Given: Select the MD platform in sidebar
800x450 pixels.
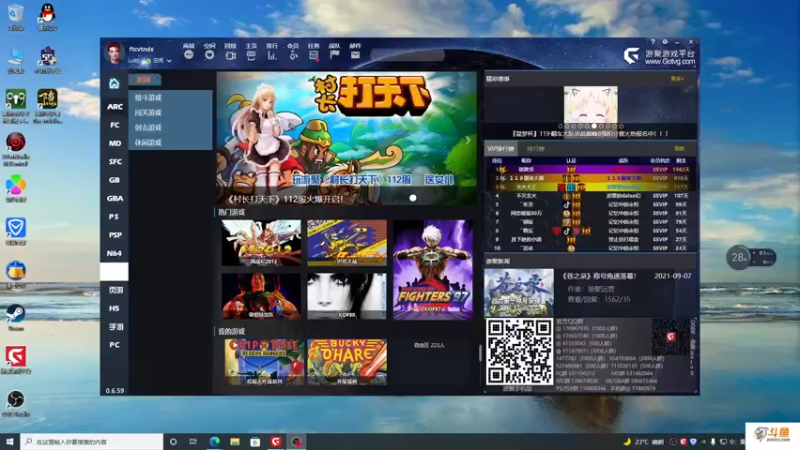Looking at the screenshot, I should pos(115,143).
